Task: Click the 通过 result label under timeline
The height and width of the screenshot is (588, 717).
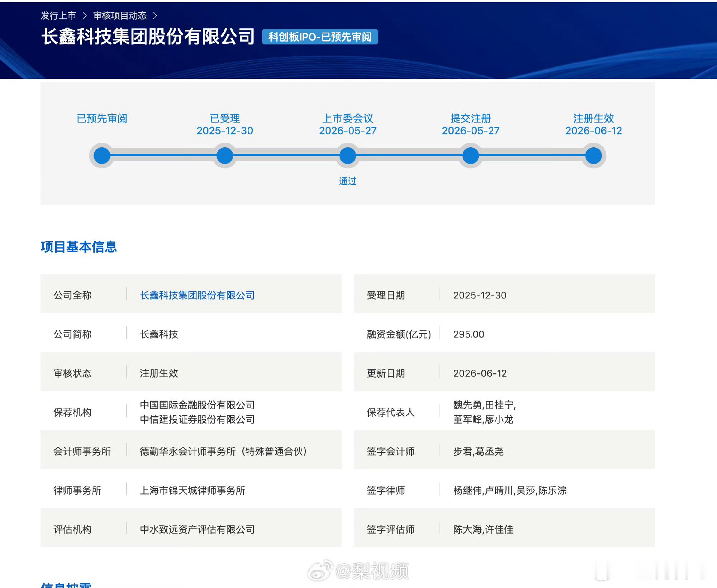Action: click(348, 181)
